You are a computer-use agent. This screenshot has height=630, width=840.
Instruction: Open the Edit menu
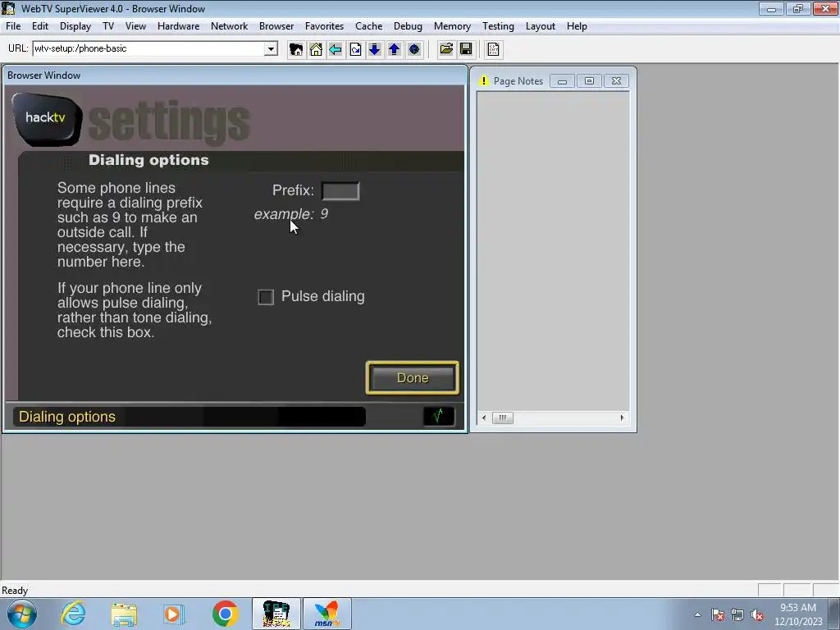[40, 26]
